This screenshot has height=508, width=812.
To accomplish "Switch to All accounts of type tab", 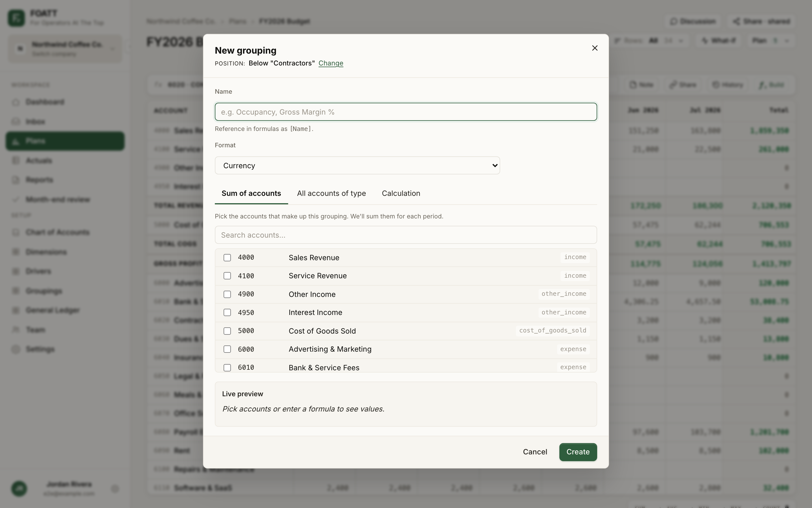I will tap(331, 194).
